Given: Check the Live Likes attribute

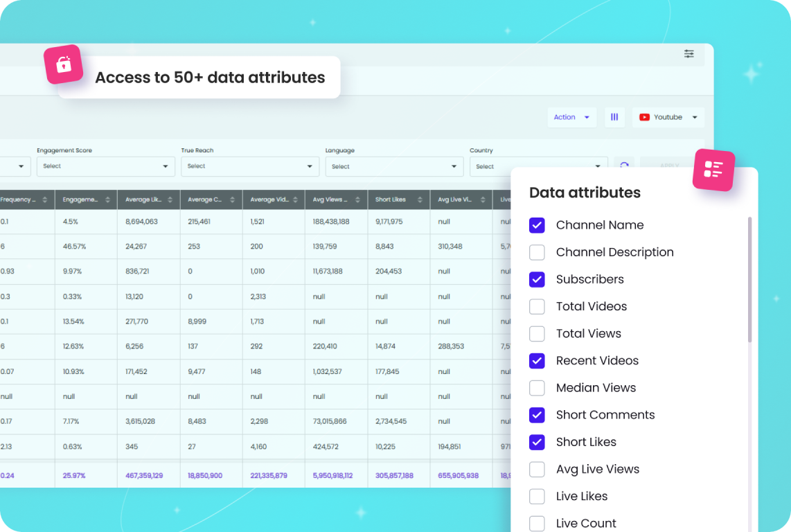Looking at the screenshot, I should [x=537, y=496].
